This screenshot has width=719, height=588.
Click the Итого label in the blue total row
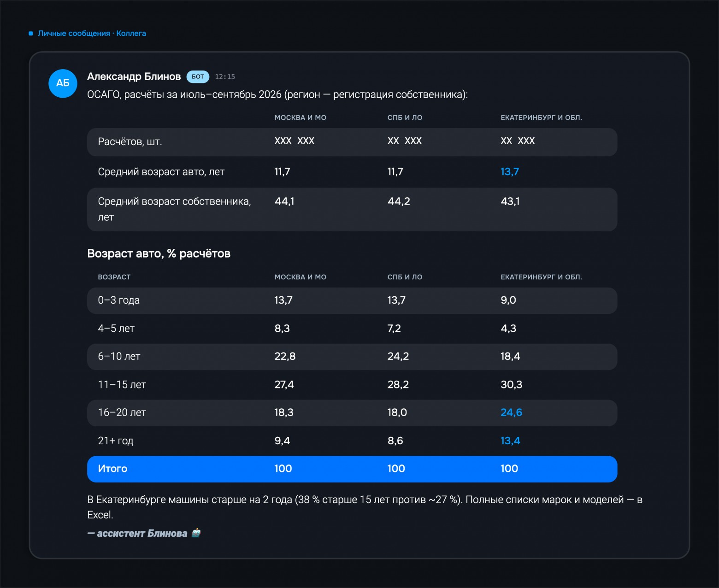tap(112, 469)
